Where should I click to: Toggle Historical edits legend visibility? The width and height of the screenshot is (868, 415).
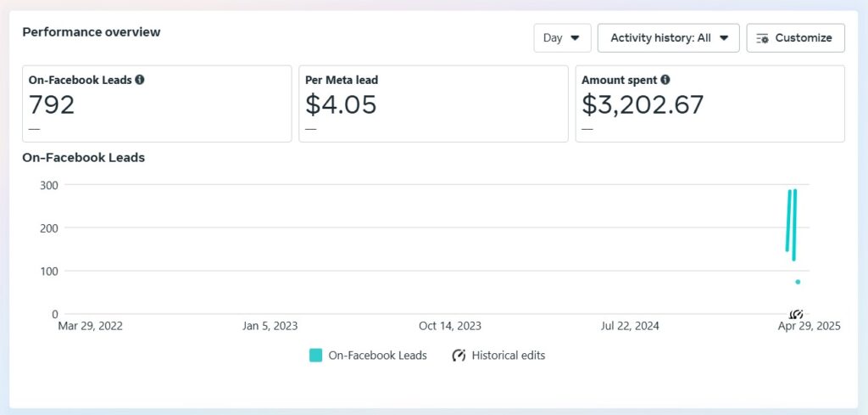coord(498,356)
